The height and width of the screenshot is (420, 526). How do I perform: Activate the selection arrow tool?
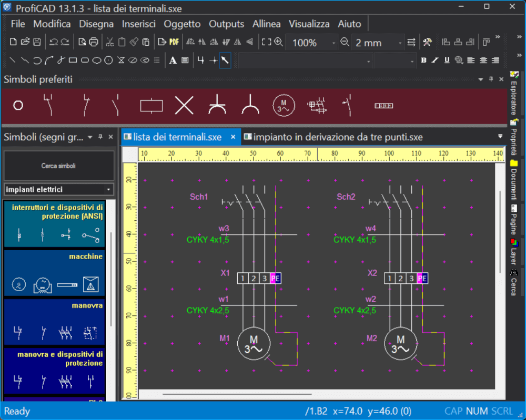[225, 60]
